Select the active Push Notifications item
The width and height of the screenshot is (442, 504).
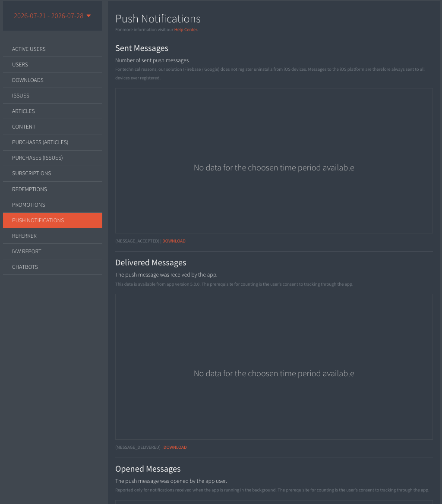pyautogui.click(x=53, y=220)
